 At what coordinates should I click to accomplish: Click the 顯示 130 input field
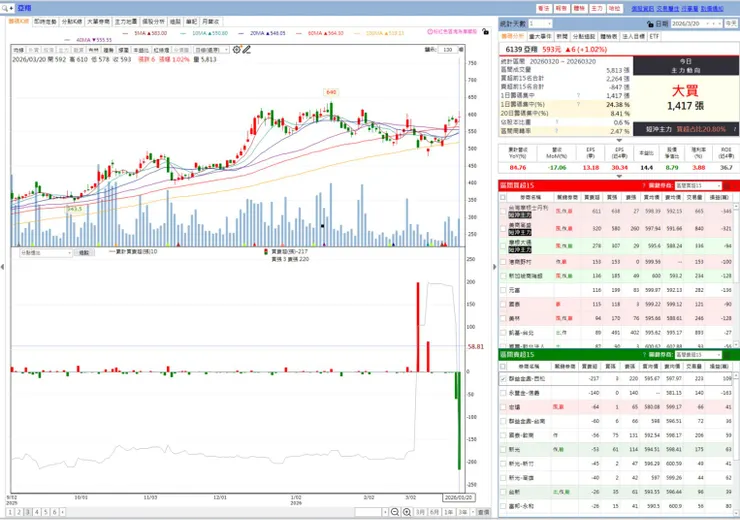point(448,49)
